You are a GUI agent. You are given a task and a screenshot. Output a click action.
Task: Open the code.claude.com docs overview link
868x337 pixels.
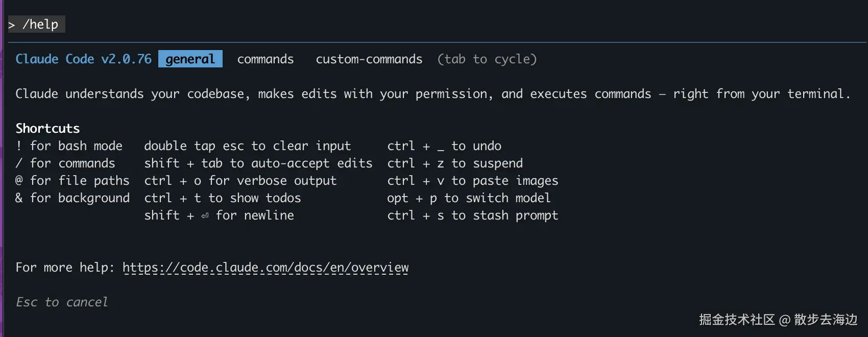tap(266, 268)
